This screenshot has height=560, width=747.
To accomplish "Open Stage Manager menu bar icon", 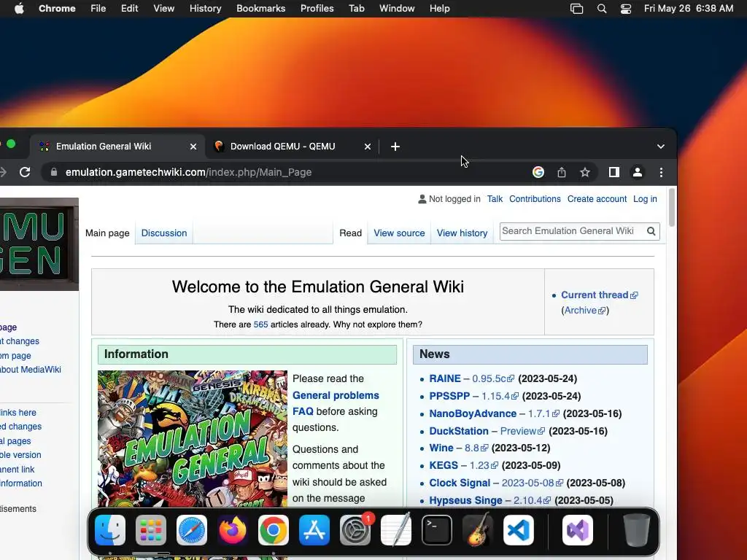I will click(577, 9).
